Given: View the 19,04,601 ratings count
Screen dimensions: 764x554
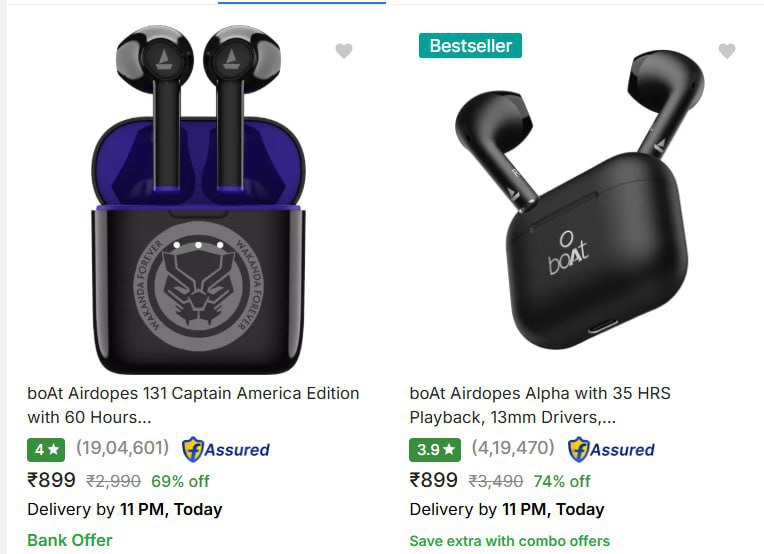Looking at the screenshot, I should (x=122, y=449).
